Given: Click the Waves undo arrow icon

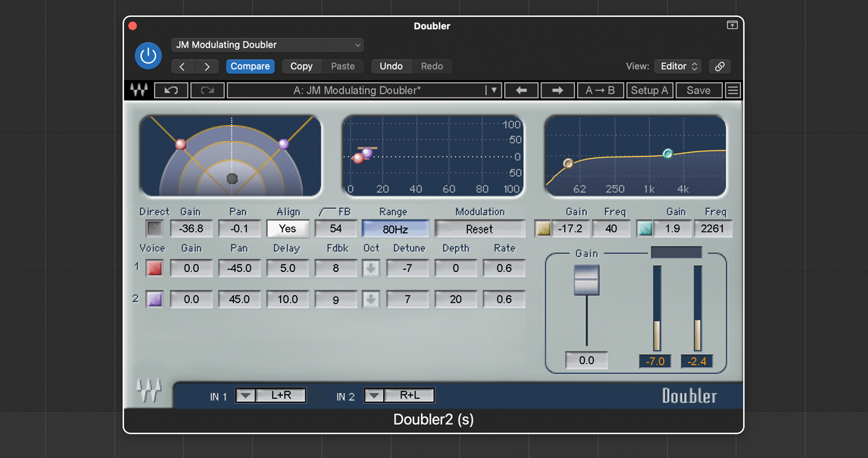Looking at the screenshot, I should click(171, 90).
